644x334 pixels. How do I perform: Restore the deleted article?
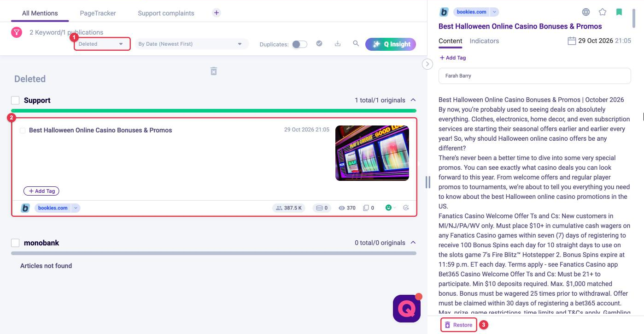pos(458,325)
